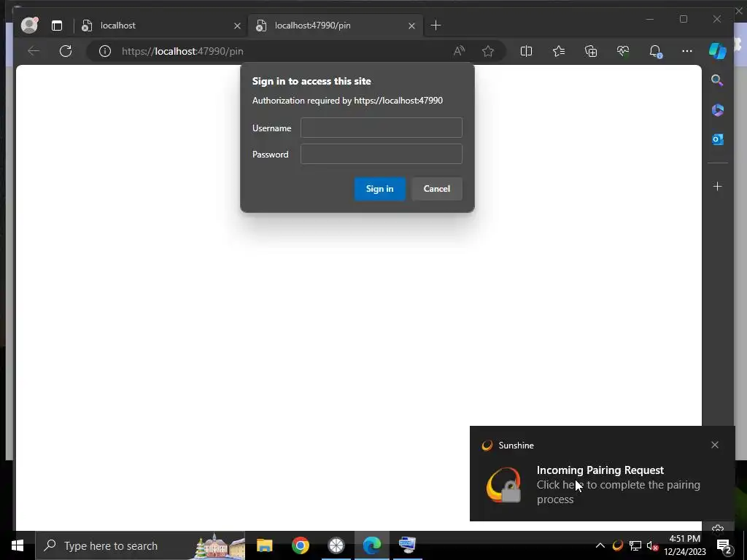The height and width of the screenshot is (560, 747).
Task: Open a new tab with plus button
Action: point(436,26)
